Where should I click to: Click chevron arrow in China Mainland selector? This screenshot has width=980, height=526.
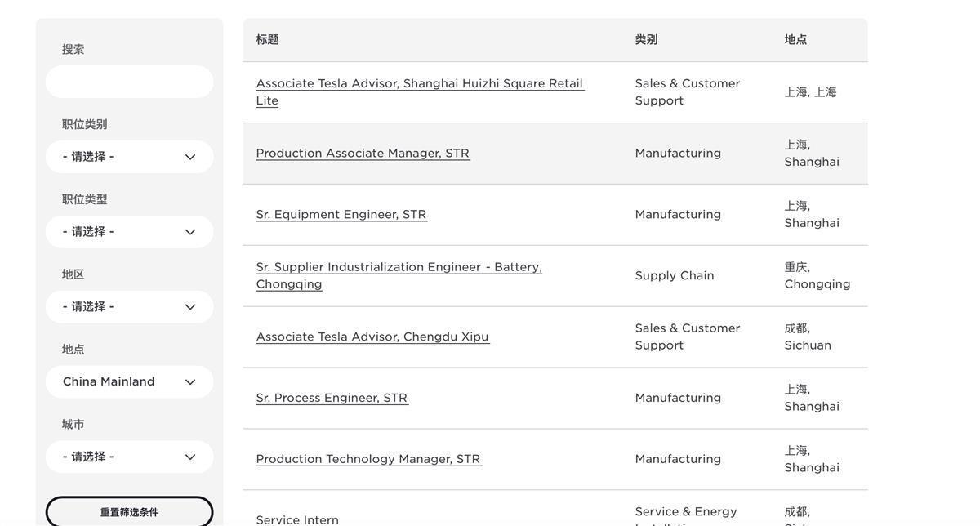click(190, 382)
